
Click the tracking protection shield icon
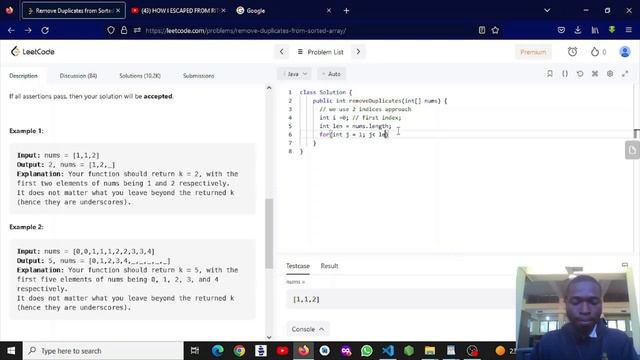click(111, 30)
